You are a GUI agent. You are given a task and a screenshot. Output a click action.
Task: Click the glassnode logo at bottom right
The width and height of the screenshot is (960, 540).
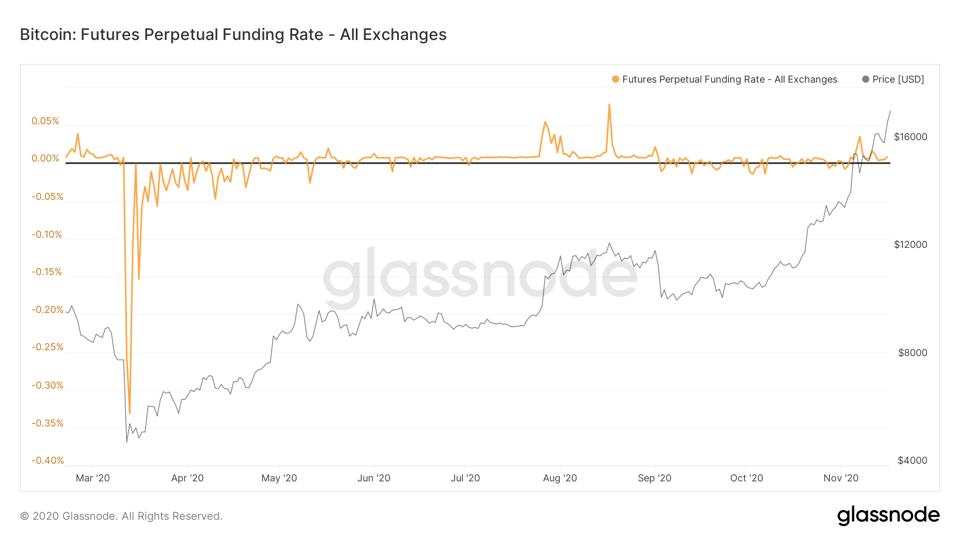point(888,515)
